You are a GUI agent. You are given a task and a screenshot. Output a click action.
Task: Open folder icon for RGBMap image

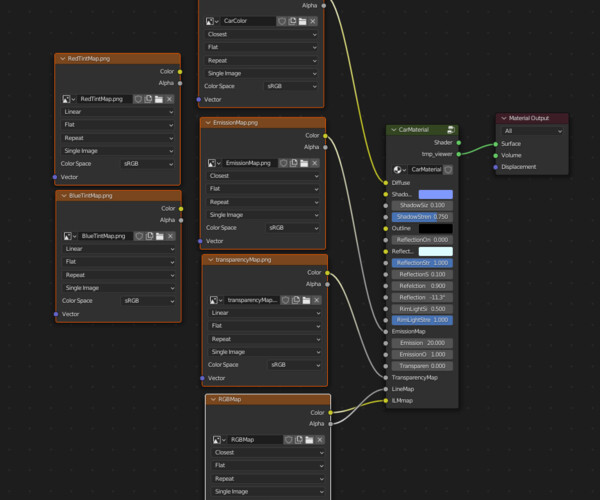click(310, 440)
